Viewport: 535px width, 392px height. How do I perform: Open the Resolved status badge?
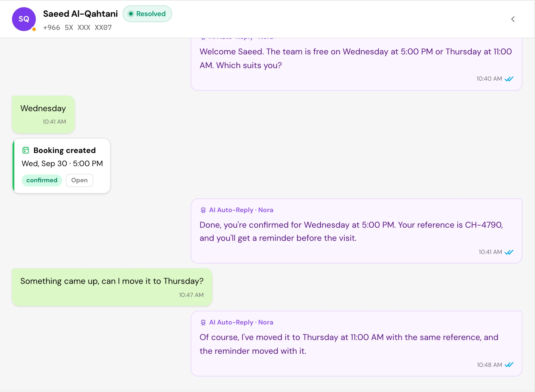[147, 14]
